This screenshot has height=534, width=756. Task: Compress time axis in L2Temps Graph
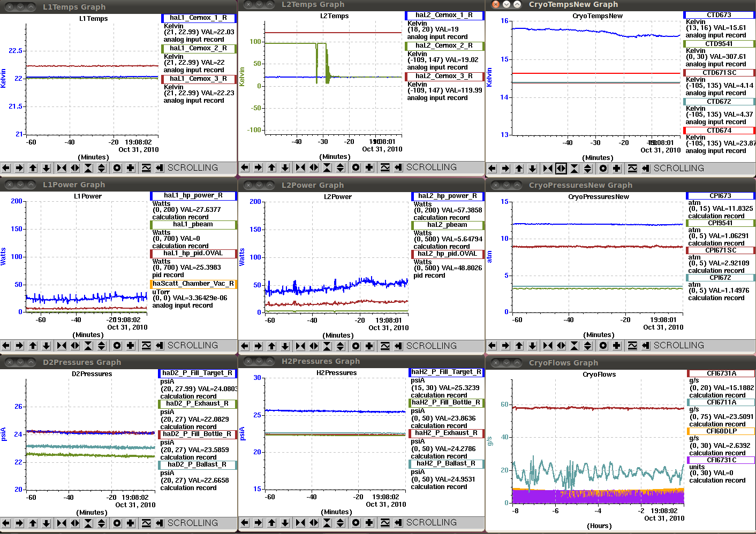[300, 167]
